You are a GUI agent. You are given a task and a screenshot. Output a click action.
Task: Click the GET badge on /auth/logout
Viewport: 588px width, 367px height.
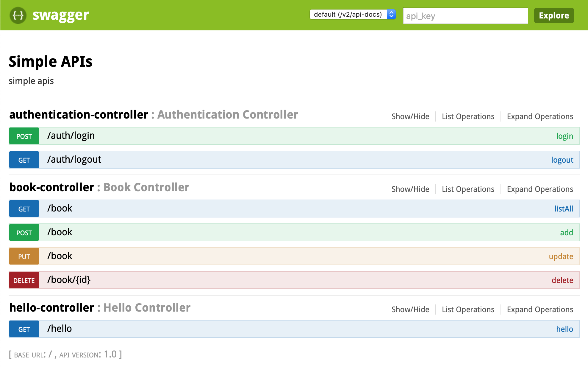click(24, 160)
